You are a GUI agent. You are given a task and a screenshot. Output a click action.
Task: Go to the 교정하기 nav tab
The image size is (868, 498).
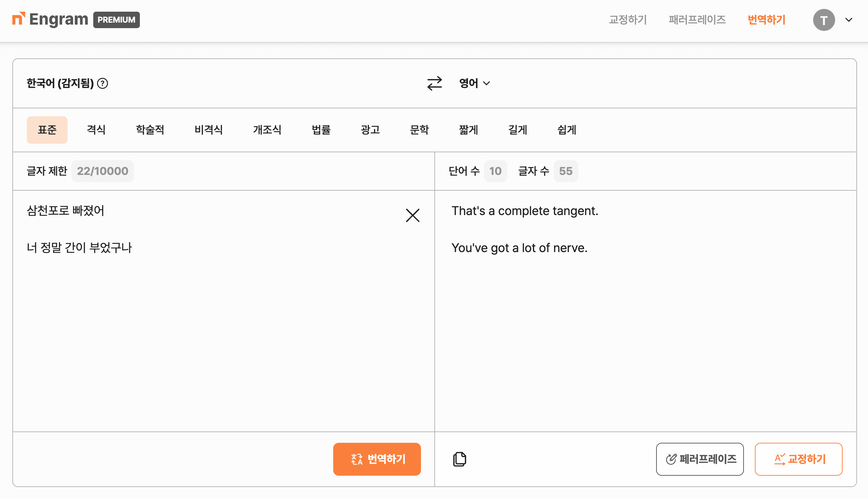pyautogui.click(x=628, y=20)
